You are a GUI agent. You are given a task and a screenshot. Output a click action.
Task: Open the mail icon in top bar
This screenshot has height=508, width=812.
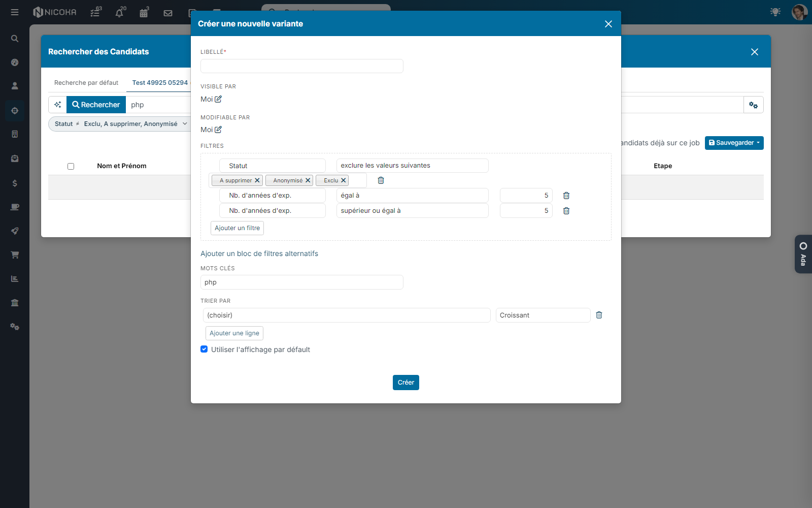[x=168, y=13]
